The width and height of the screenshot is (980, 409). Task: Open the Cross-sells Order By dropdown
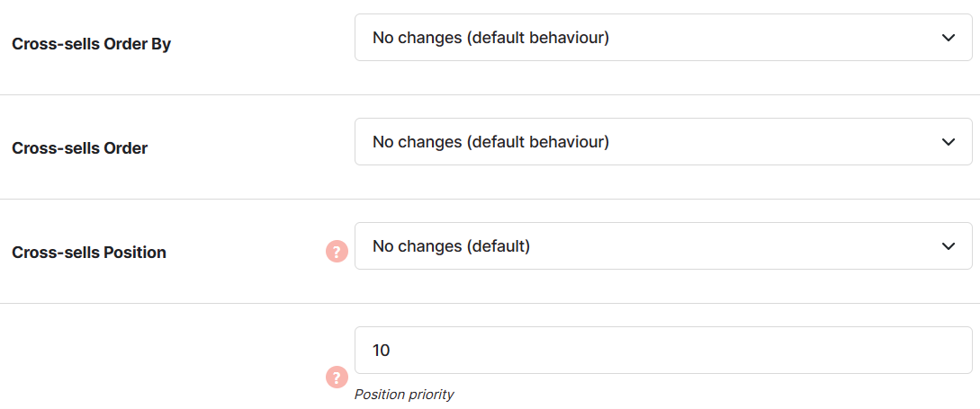click(x=664, y=38)
